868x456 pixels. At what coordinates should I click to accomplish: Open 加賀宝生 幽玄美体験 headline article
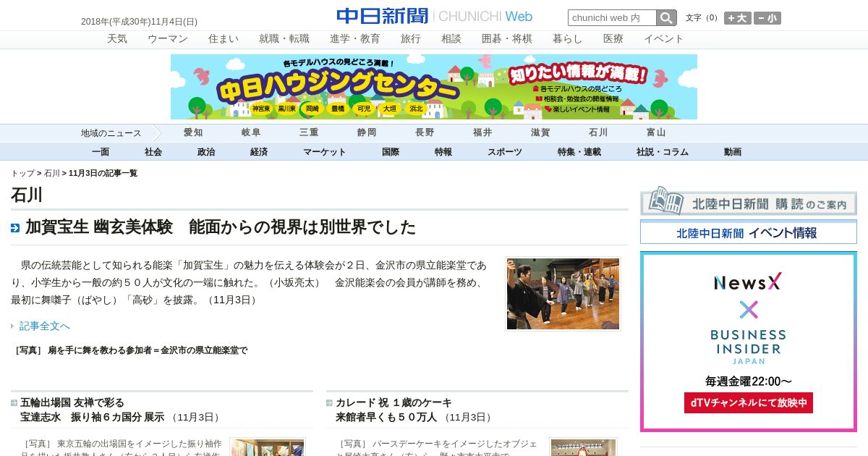(221, 227)
